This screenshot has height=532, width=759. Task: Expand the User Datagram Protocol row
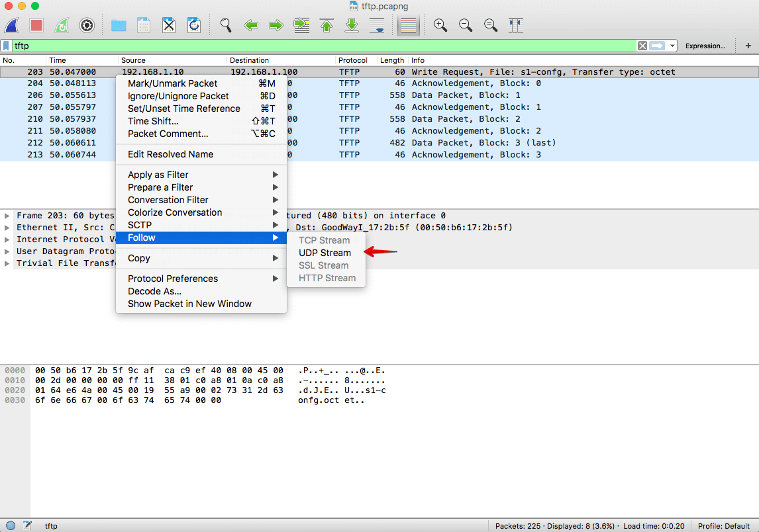pos(7,251)
